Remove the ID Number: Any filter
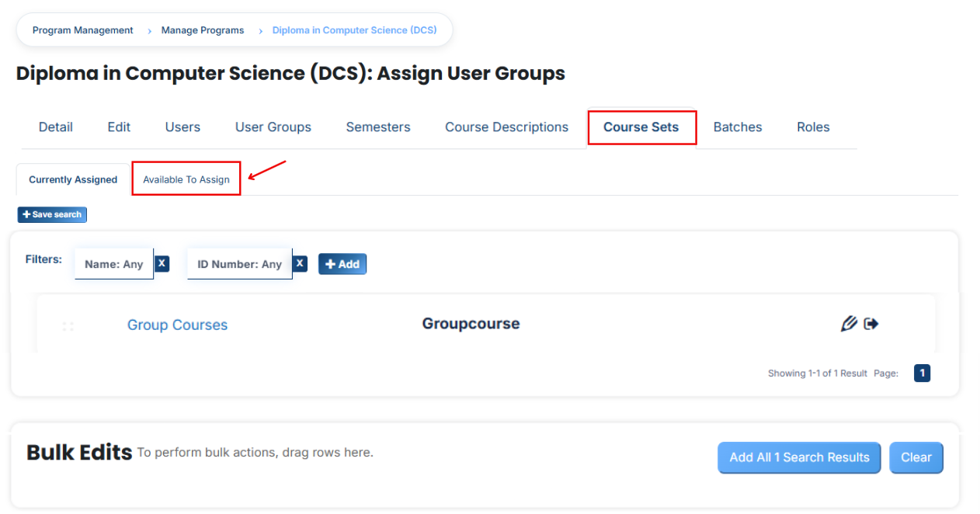 [x=300, y=263]
